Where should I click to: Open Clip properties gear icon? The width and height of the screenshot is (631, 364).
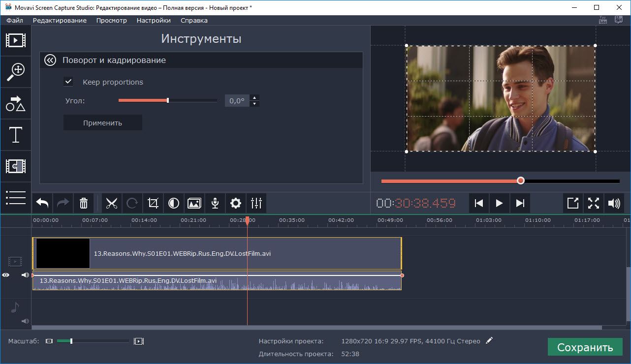click(x=236, y=203)
